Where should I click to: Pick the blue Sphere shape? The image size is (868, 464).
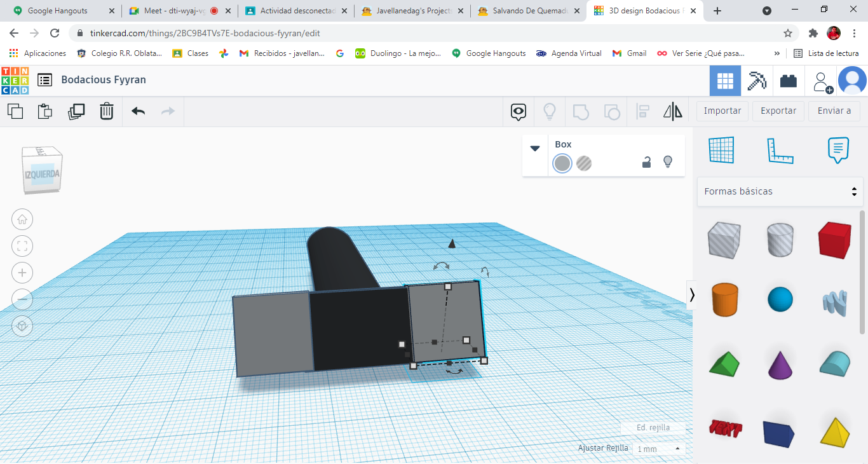pyautogui.click(x=780, y=299)
